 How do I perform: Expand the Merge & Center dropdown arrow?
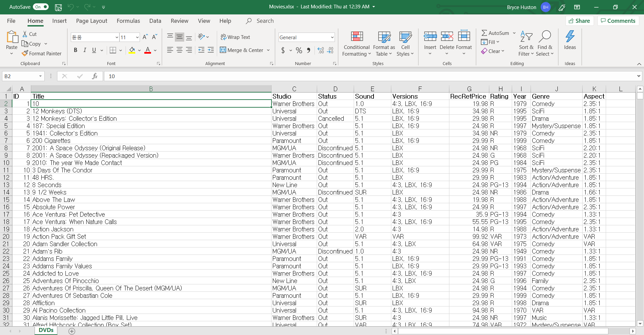pyautogui.click(x=268, y=50)
